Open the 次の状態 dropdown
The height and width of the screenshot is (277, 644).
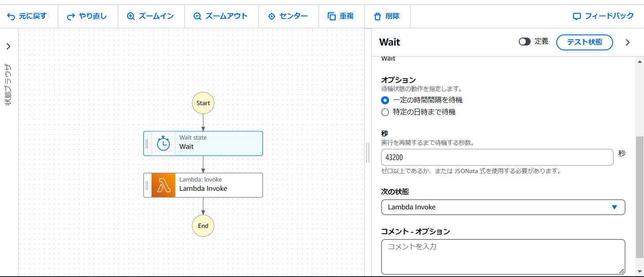tap(503, 207)
